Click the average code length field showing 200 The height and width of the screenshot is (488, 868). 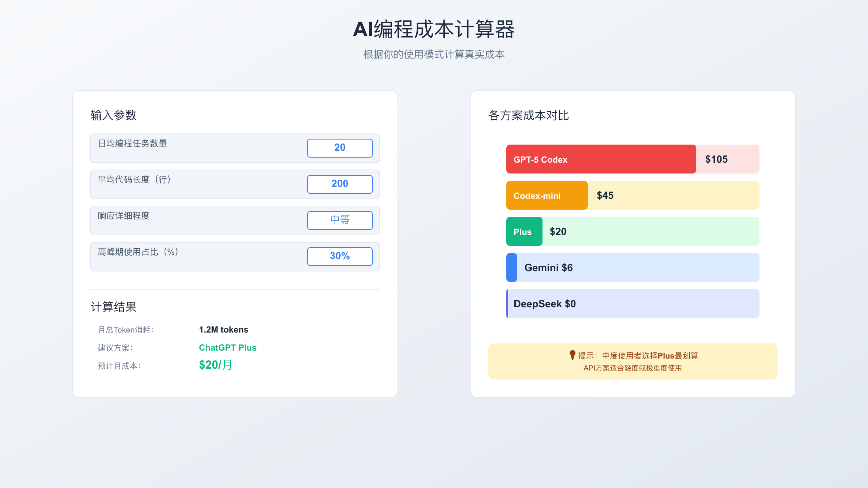point(340,184)
